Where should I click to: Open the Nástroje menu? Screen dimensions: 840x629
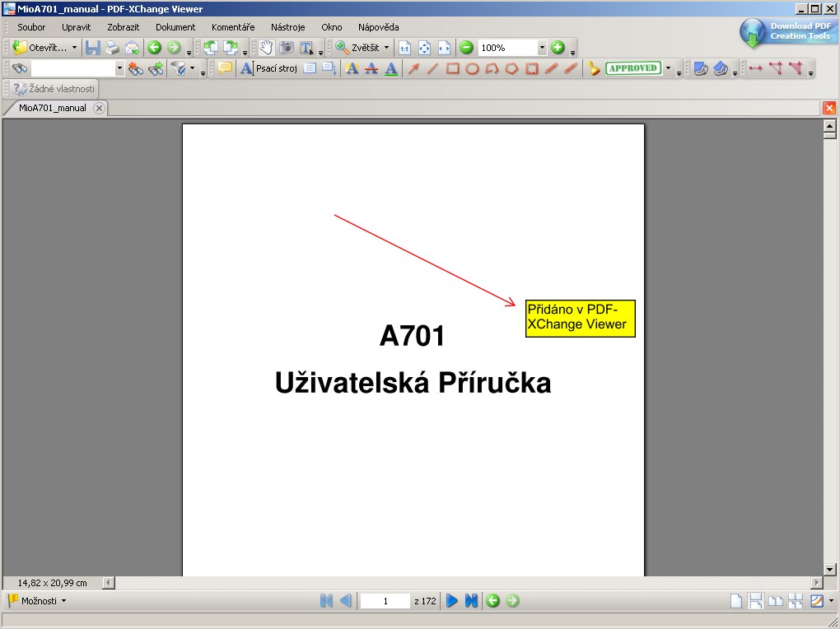[x=287, y=27]
